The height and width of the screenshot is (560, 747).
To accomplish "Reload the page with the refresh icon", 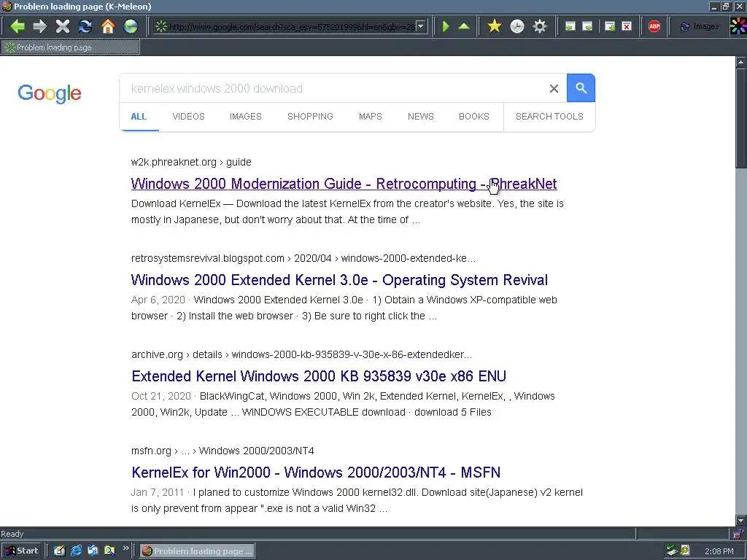I will coord(85,26).
